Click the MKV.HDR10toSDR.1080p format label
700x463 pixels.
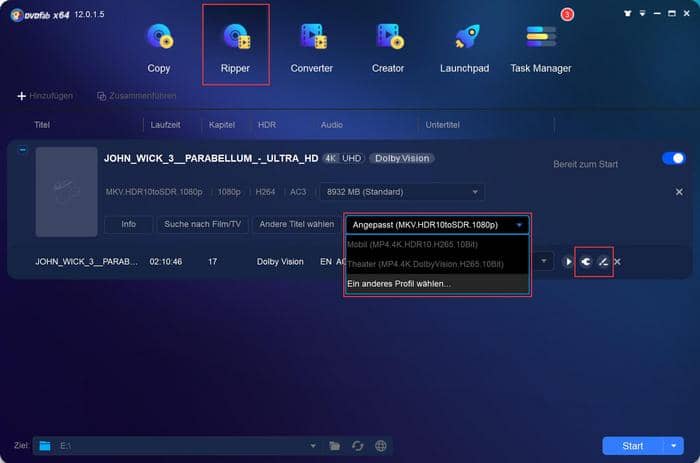click(154, 192)
